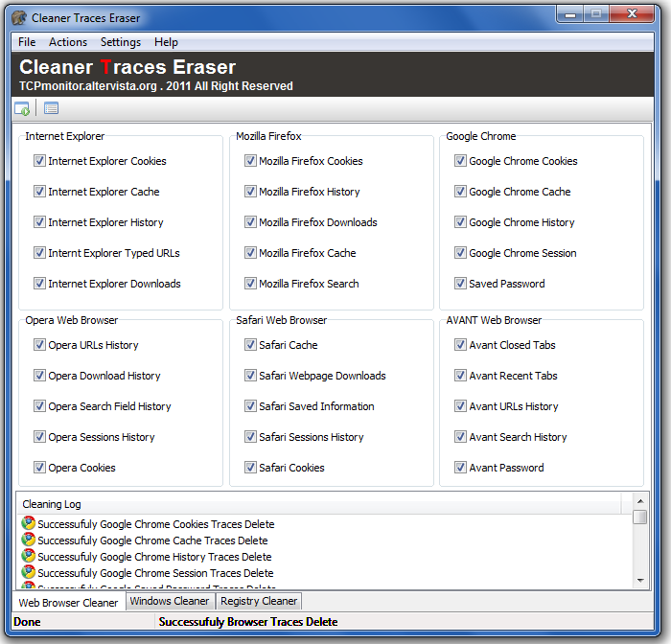
Task: Click Chrome icon beside History Traces log entry
Action: (28, 556)
